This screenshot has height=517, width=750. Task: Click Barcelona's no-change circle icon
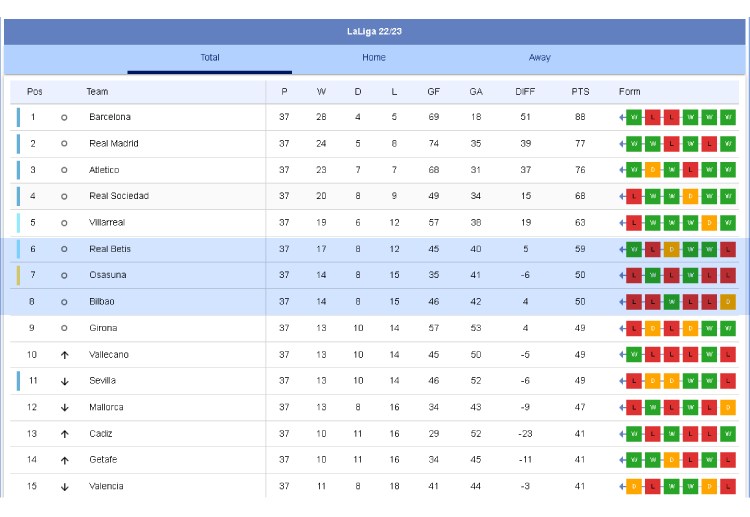tap(64, 117)
